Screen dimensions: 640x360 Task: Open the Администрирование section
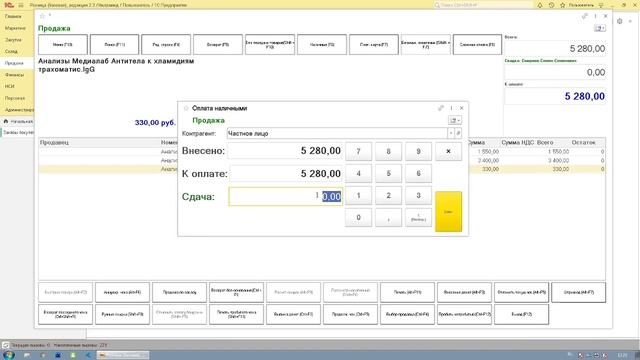(19, 110)
